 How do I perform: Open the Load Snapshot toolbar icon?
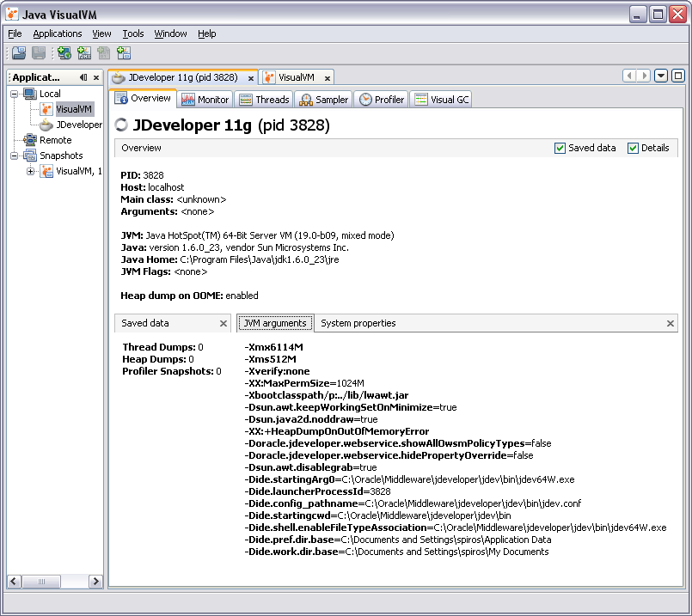point(19,53)
